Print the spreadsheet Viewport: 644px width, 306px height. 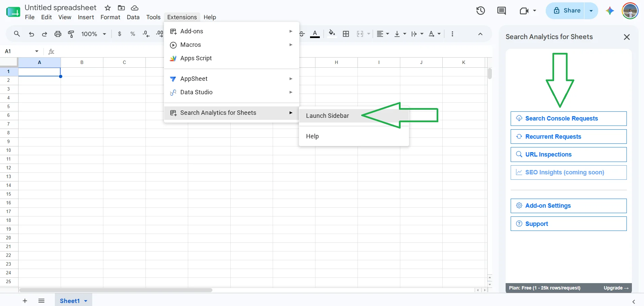[58, 34]
